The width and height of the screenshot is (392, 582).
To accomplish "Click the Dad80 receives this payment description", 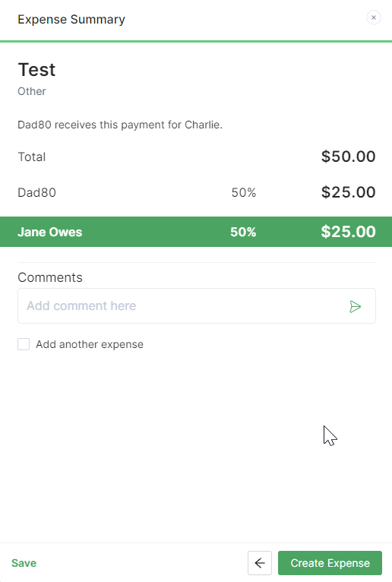I will click(120, 125).
